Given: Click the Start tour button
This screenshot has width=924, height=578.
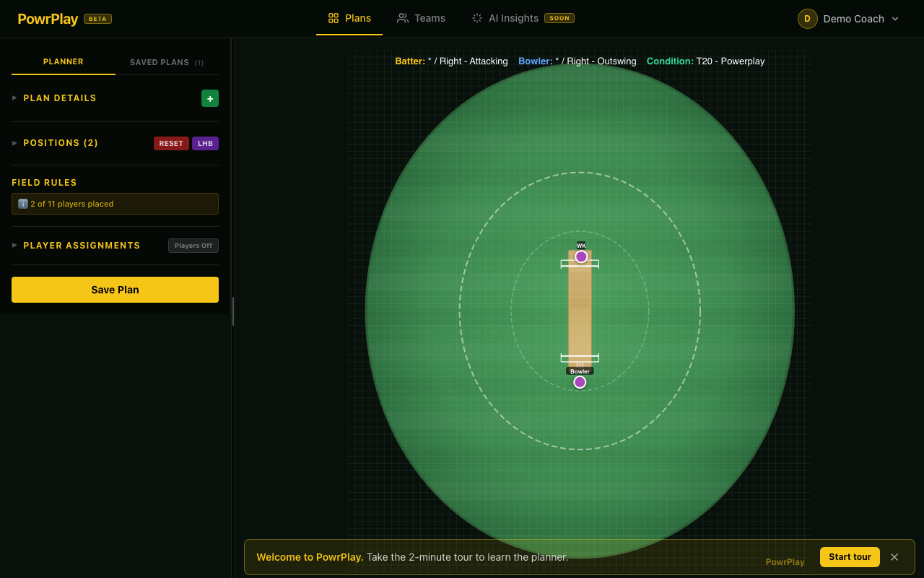Looking at the screenshot, I should (x=850, y=557).
